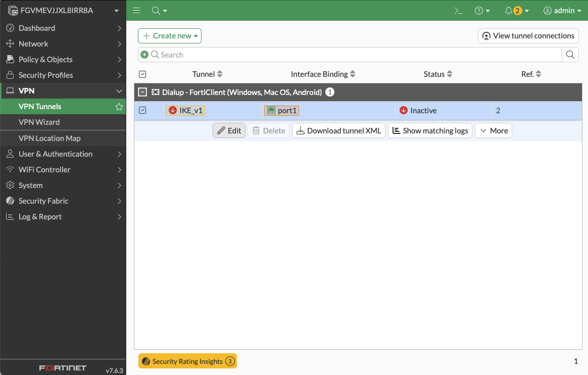Click the Ref. count link 2

[498, 111]
